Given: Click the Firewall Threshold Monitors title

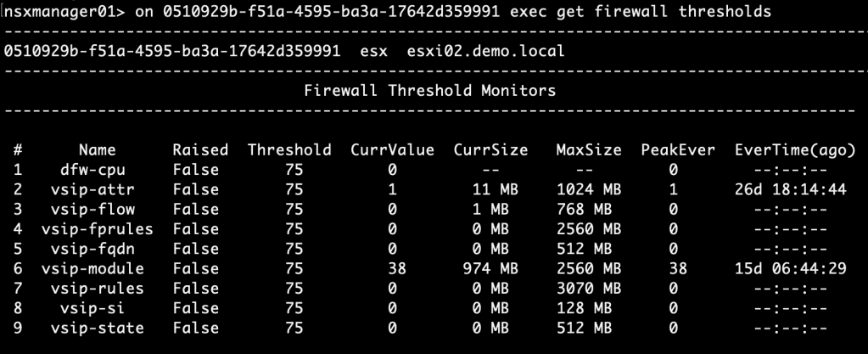Looking at the screenshot, I should [x=430, y=91].
